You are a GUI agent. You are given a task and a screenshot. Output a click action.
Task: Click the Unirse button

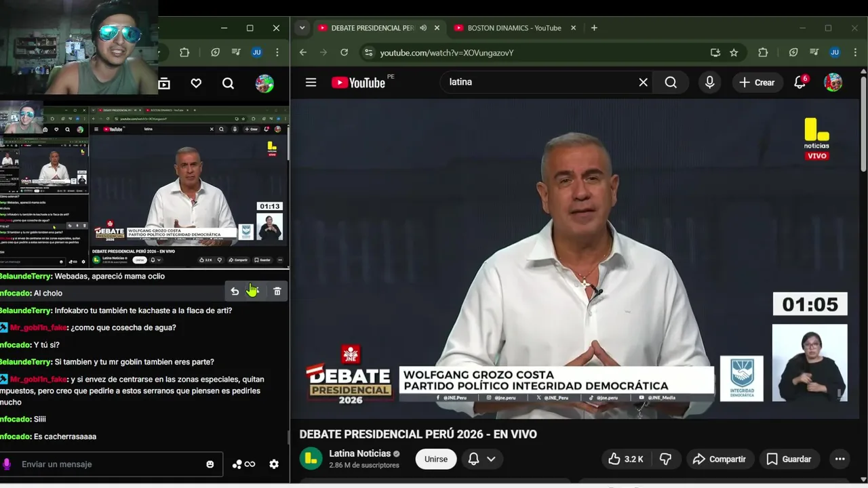coord(436,459)
